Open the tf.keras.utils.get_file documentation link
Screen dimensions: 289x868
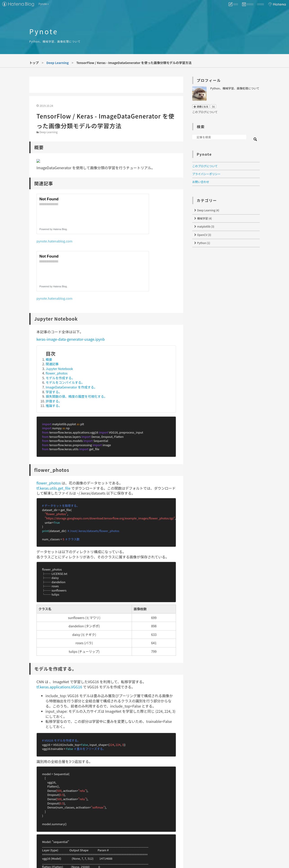click(x=54, y=488)
